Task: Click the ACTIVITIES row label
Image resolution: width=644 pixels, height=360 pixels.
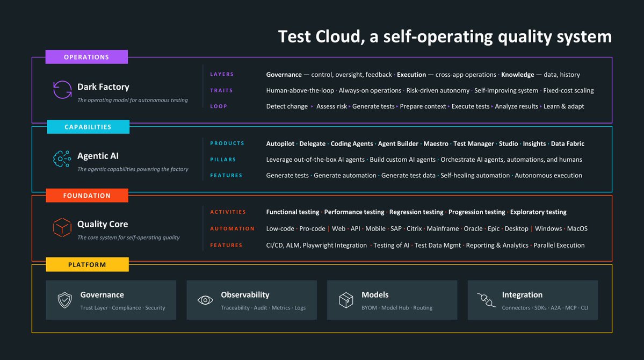Action: [x=228, y=212]
